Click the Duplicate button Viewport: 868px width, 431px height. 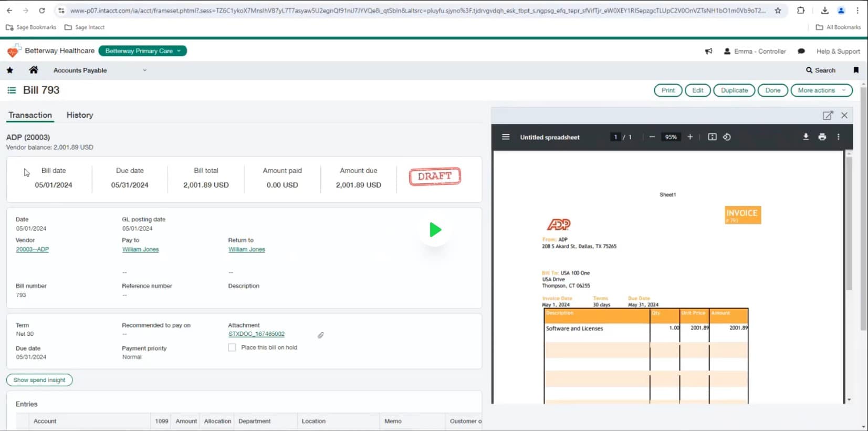(x=734, y=90)
